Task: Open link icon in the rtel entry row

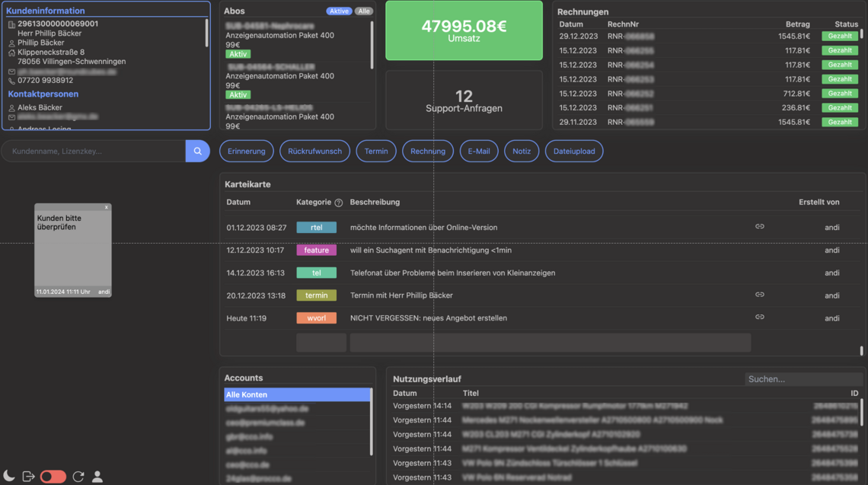Action: pos(759,227)
